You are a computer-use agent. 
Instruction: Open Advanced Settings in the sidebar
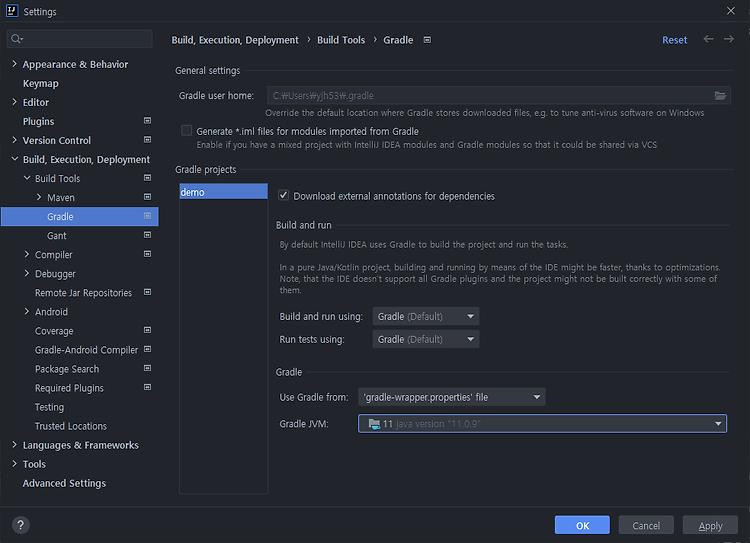click(64, 483)
